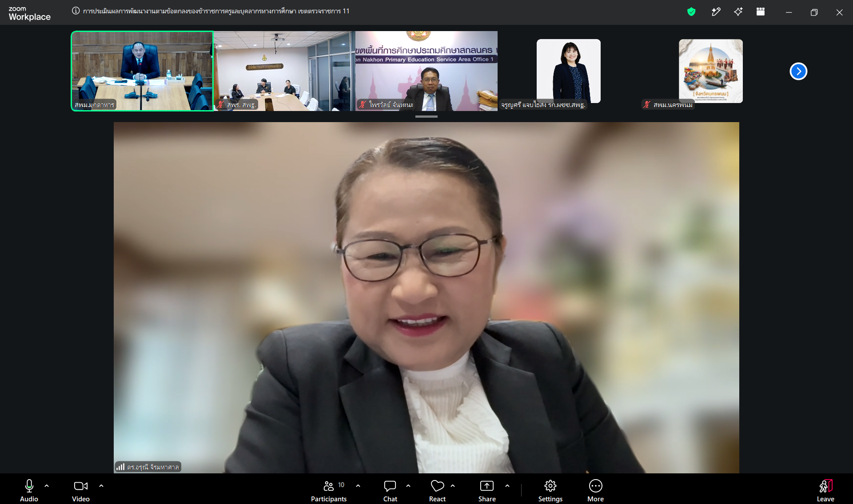The image size is (853, 504).
Task: Select the Nakhon Primary Education Office video thumbnail
Action: click(426, 71)
